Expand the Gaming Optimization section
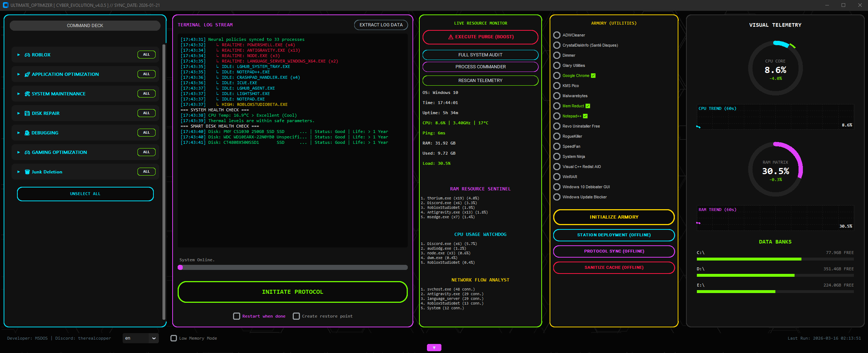Viewport: 868px width, 353px height. 18,152
